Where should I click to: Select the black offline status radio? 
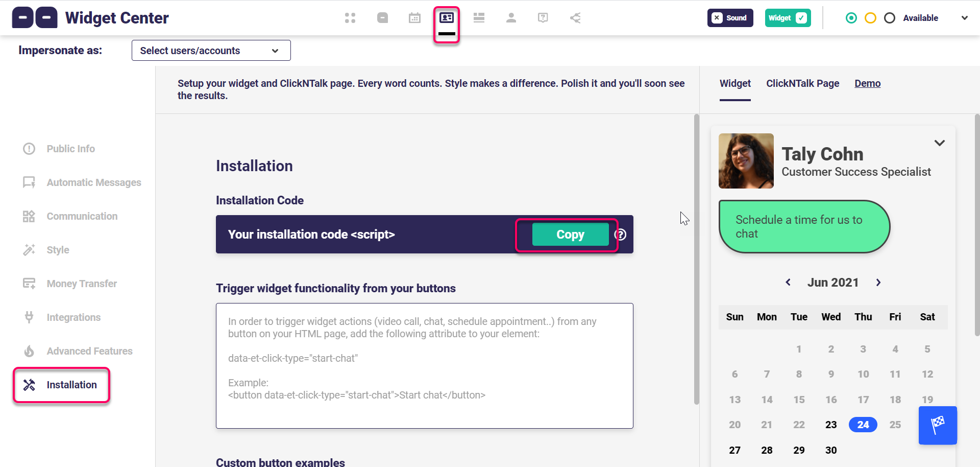[889, 18]
